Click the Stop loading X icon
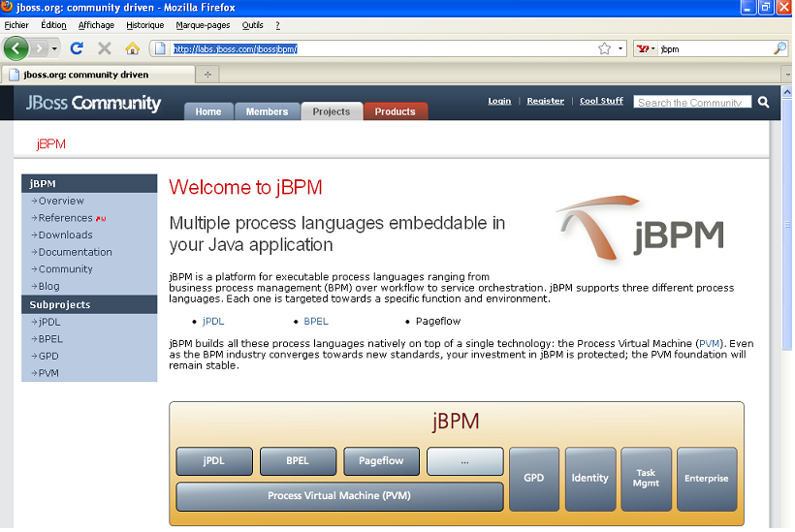Viewport: 795px width, 532px height. (x=105, y=48)
